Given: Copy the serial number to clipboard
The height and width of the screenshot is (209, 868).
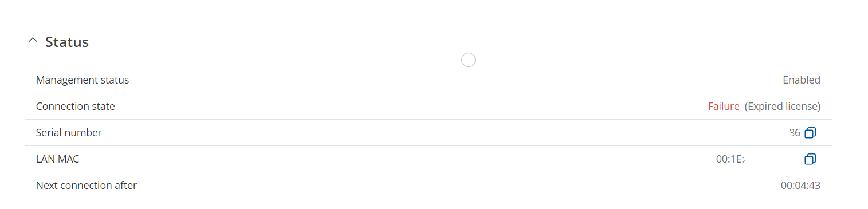Looking at the screenshot, I should click(810, 133).
